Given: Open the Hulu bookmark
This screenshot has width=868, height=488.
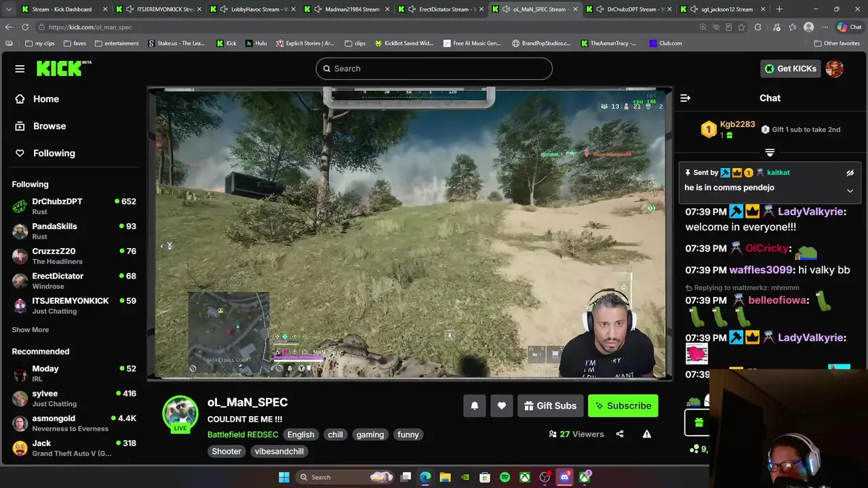Looking at the screenshot, I should click(x=256, y=43).
